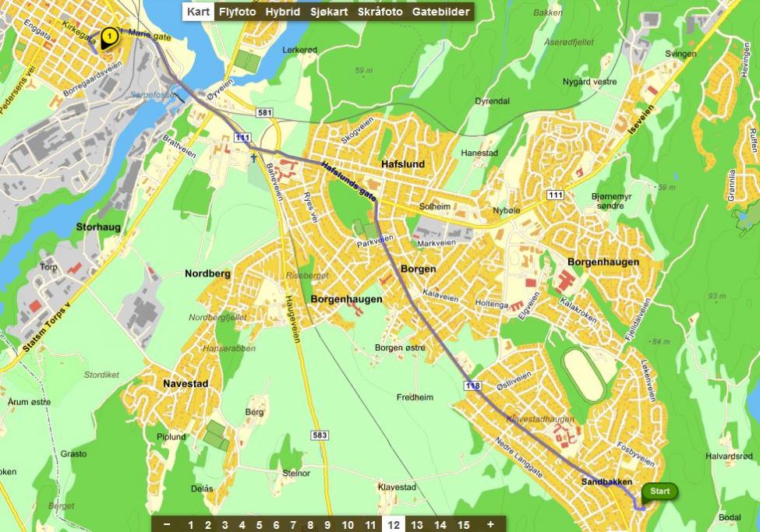
Task: Click the Klavestadhaugen label
Action: tap(540, 418)
